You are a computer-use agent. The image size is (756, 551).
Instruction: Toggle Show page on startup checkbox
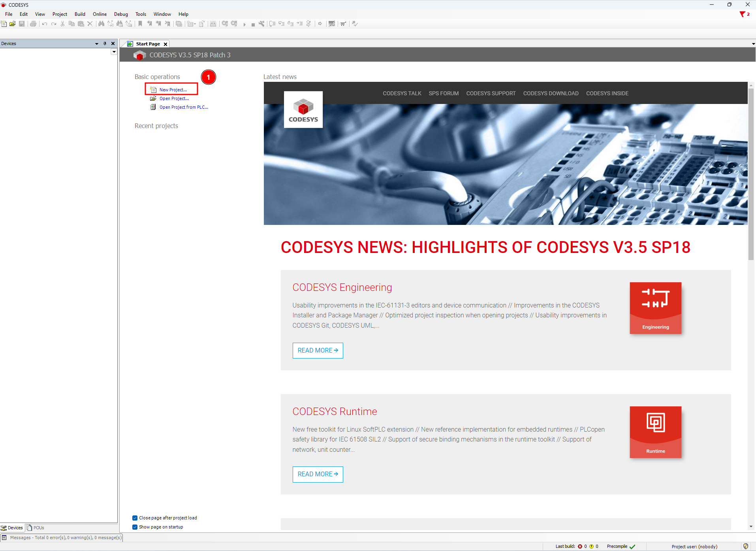135,527
